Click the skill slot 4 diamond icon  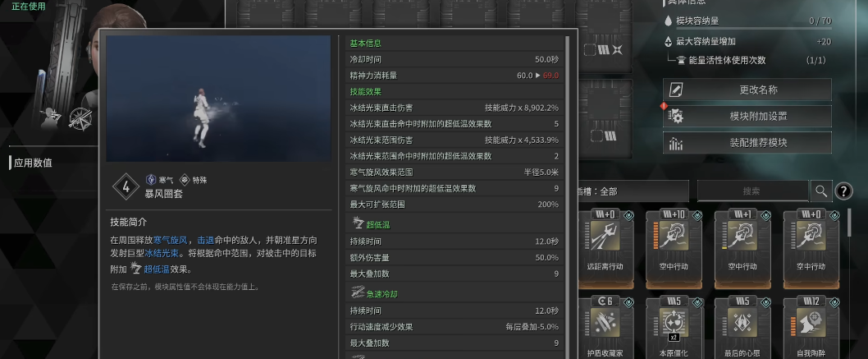point(126,186)
